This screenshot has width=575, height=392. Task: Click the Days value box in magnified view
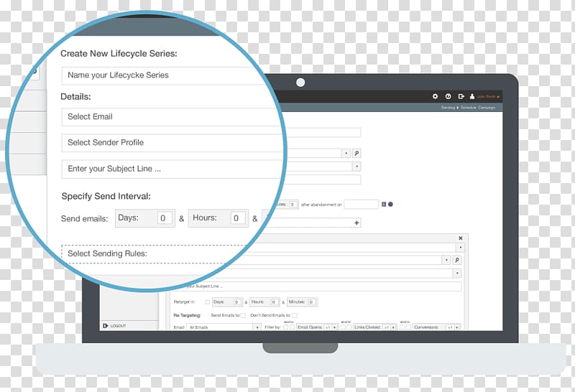(163, 218)
